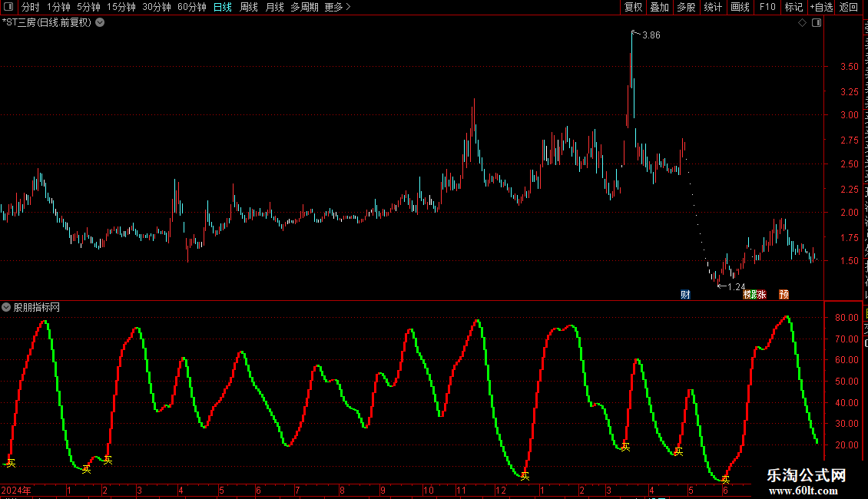Select the 60分钟 period
The width and height of the screenshot is (868, 499).
click(192, 7)
